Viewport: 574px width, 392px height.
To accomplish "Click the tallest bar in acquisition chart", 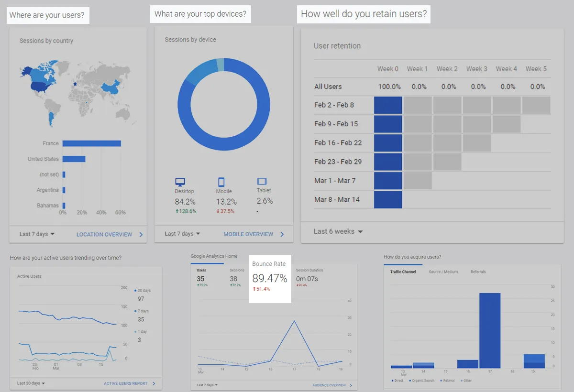I will [490, 330].
